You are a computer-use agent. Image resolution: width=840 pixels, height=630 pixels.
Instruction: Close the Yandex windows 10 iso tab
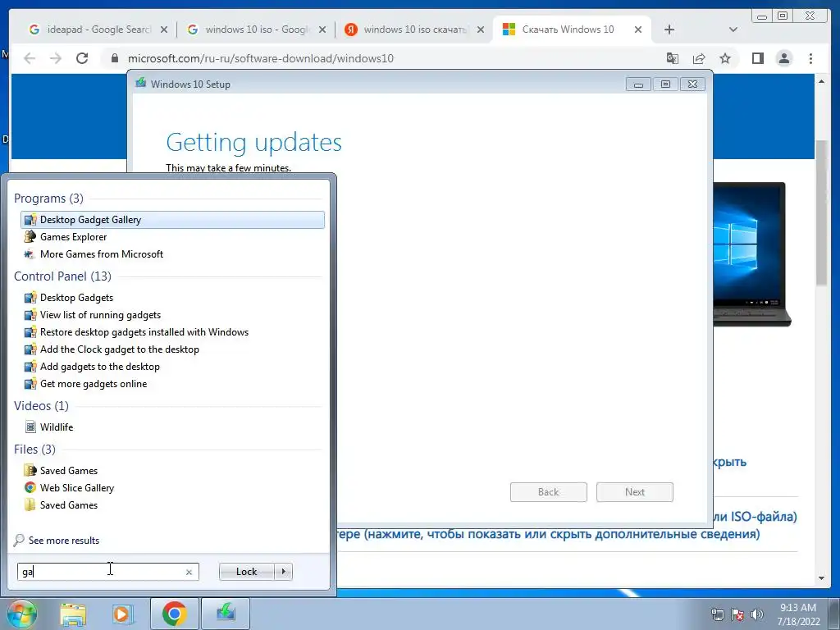click(x=481, y=30)
